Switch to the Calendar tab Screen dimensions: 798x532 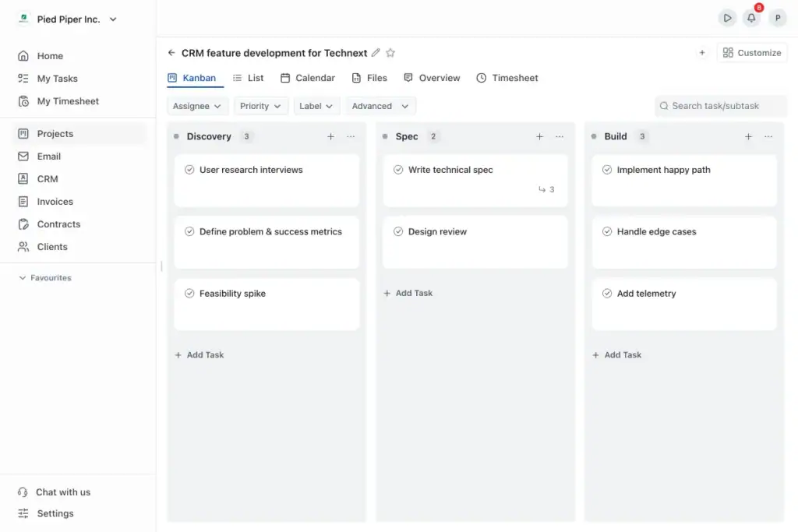(308, 78)
